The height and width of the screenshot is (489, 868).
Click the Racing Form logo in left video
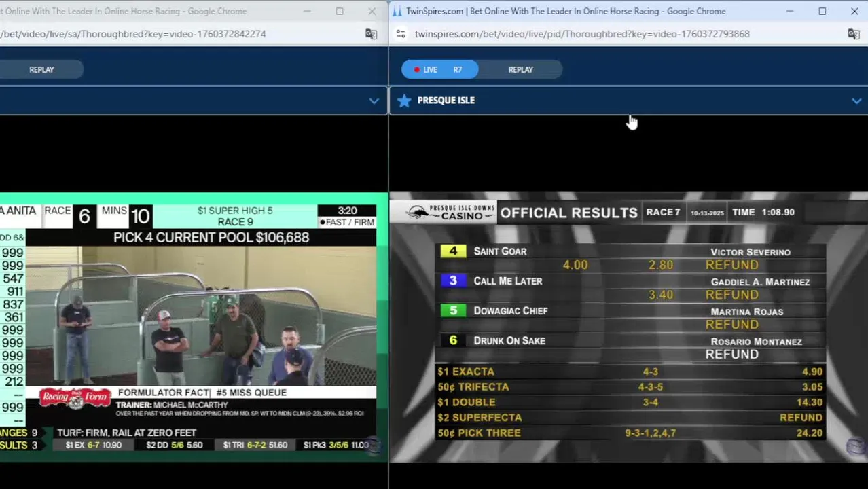click(x=74, y=399)
